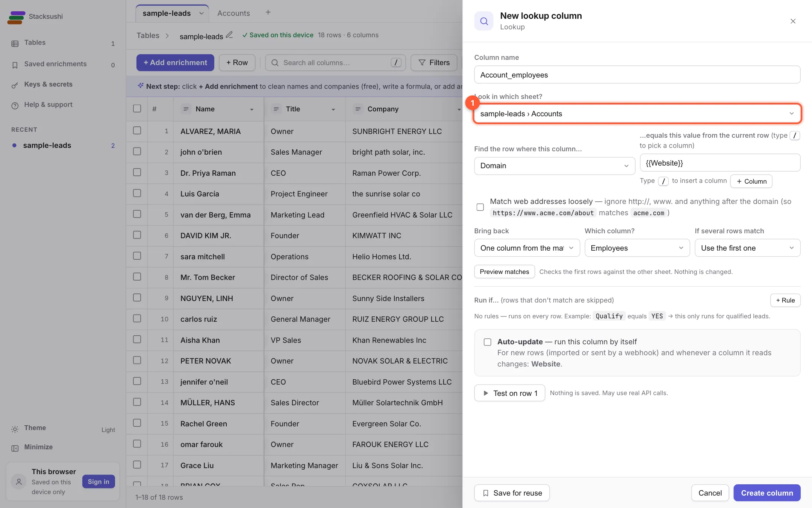Click the user avatar icon near Sign in
This screenshot has height=508, width=812.
[19, 482]
